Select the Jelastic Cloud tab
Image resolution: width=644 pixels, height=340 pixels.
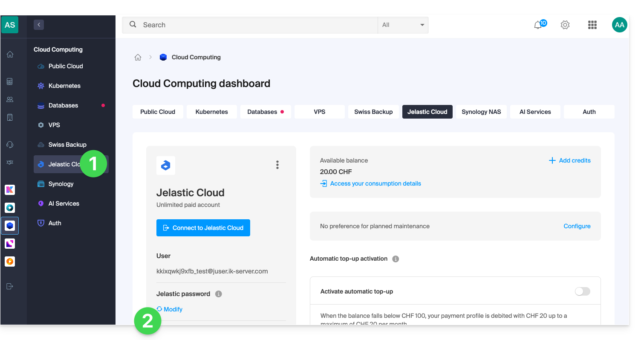(427, 112)
